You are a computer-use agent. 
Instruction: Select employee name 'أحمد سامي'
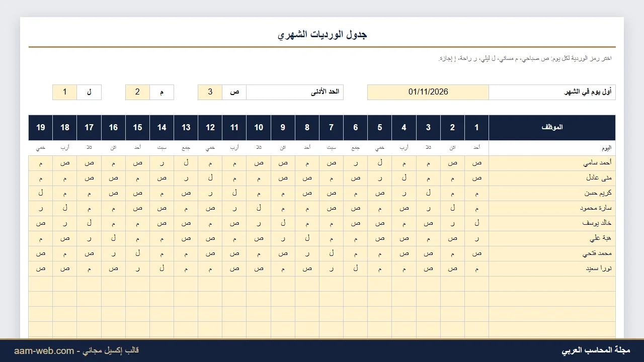tap(552, 163)
